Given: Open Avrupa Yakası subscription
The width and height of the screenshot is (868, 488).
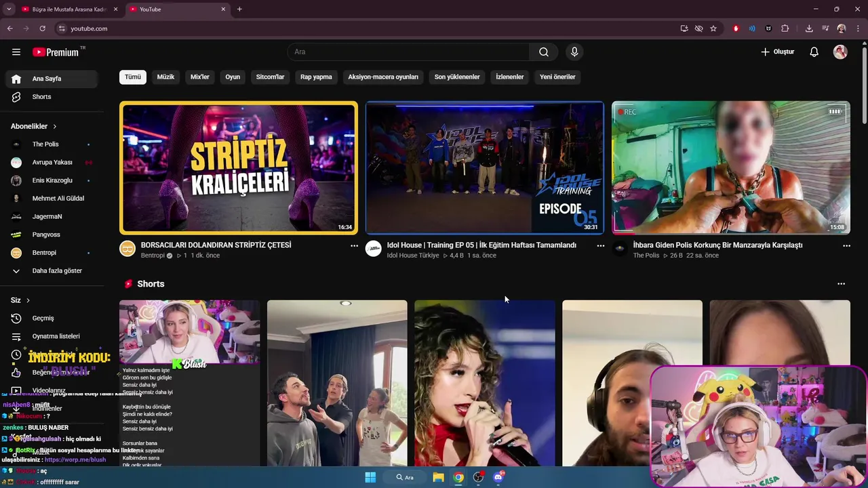Looking at the screenshot, I should (x=52, y=163).
